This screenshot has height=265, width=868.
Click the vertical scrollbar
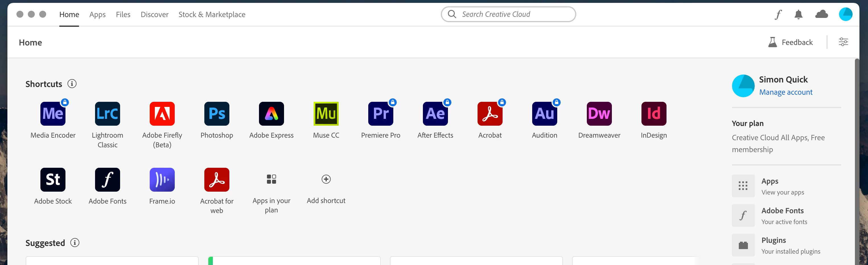[x=856, y=162]
